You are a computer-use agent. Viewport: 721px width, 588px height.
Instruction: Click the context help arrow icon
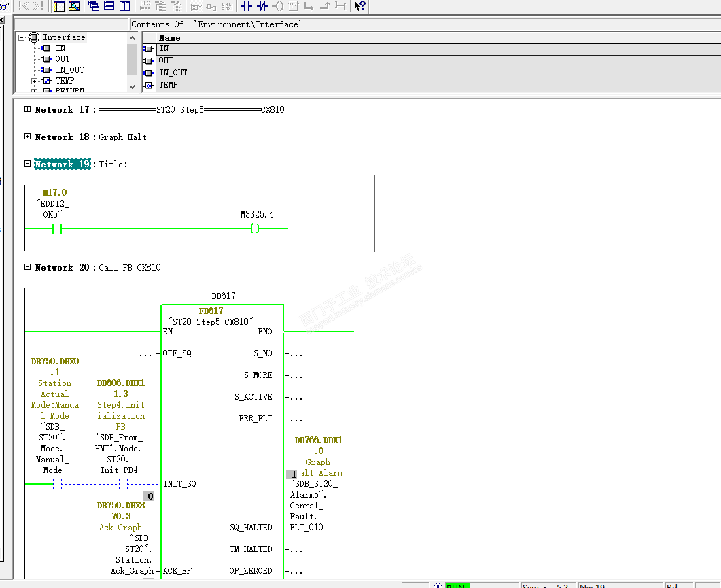pyautogui.click(x=359, y=6)
